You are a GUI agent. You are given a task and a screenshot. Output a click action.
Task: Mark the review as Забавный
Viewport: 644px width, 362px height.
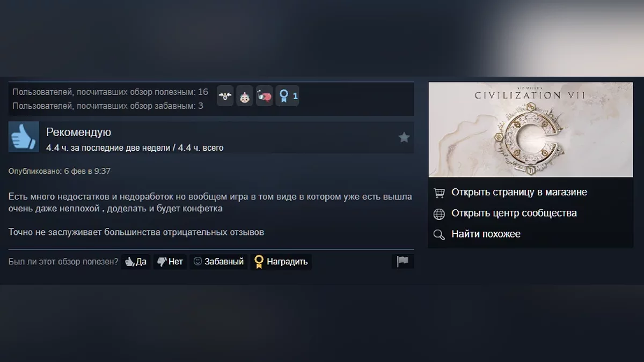pyautogui.click(x=219, y=262)
